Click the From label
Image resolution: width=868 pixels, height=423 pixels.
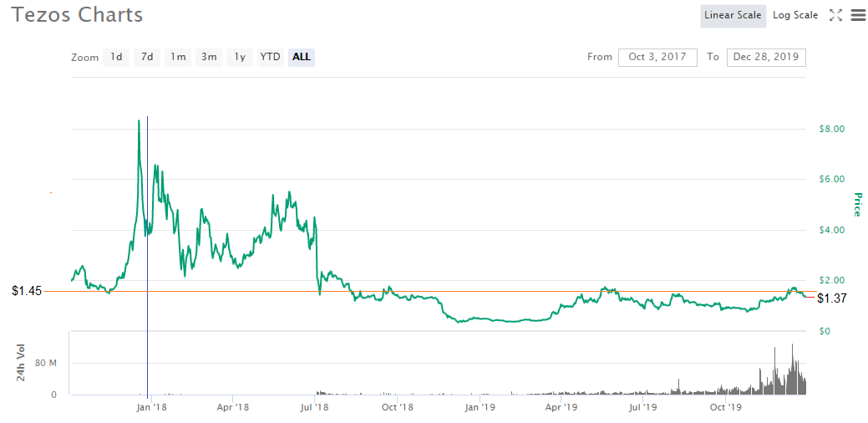point(600,57)
